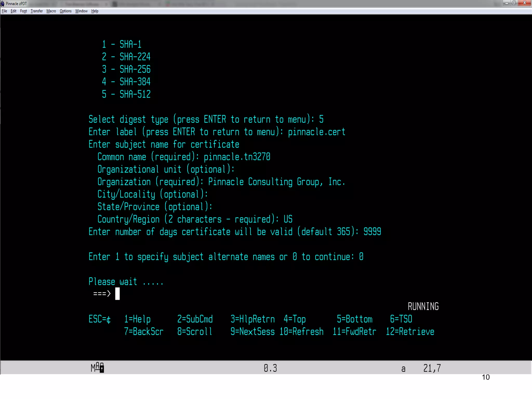Open the Edit menu
The height and width of the screenshot is (399, 532).
coord(14,11)
